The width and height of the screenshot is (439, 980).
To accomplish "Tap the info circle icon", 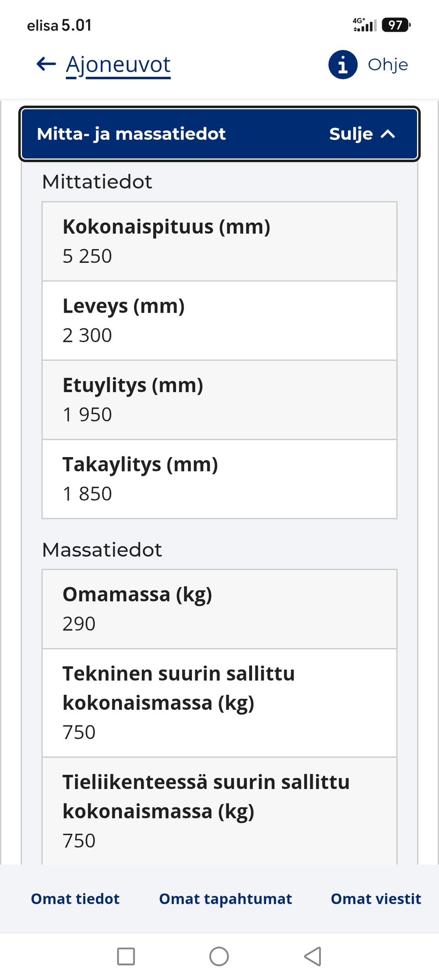I will tap(343, 64).
